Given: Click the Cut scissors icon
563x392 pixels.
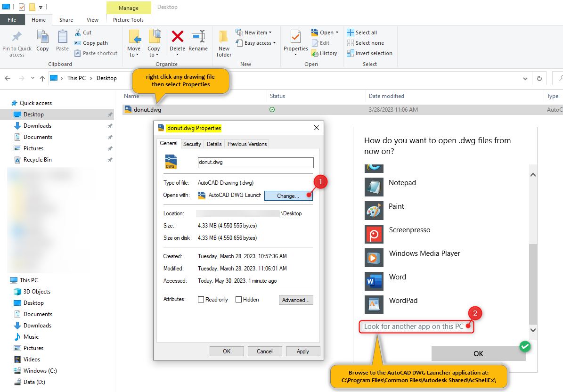Looking at the screenshot, I should point(78,33).
